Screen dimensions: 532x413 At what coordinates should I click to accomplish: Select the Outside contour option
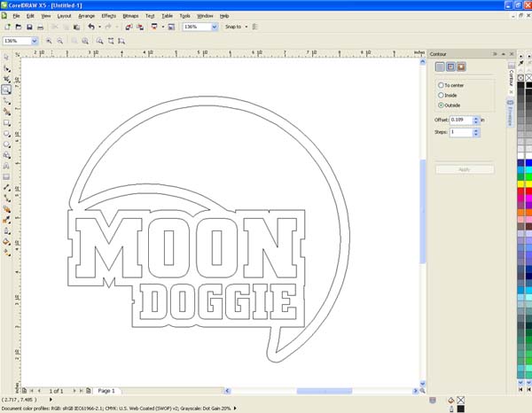441,105
